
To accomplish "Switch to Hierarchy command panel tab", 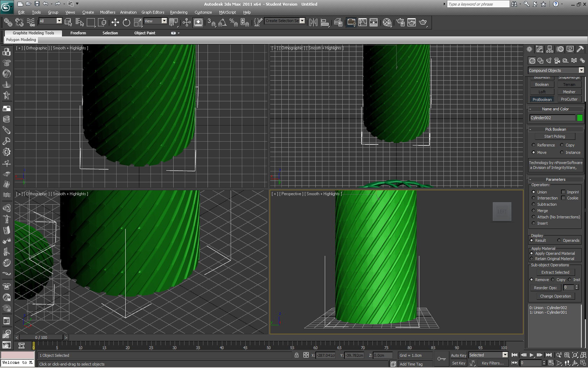I will [x=550, y=49].
